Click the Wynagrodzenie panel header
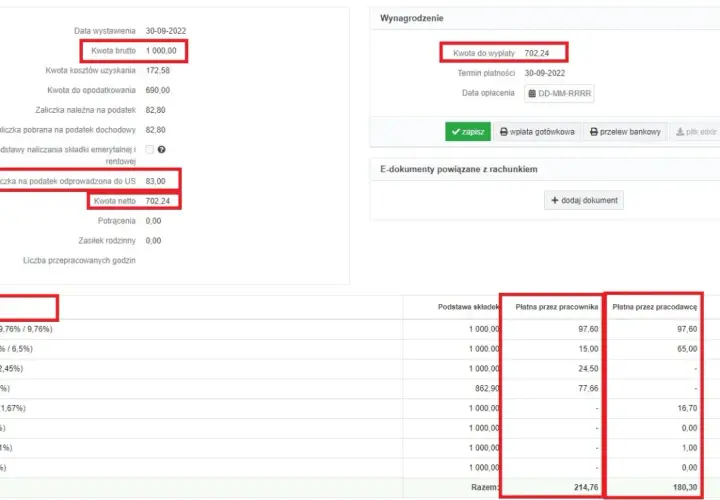Viewport: 720px width, 500px height. pos(545,18)
